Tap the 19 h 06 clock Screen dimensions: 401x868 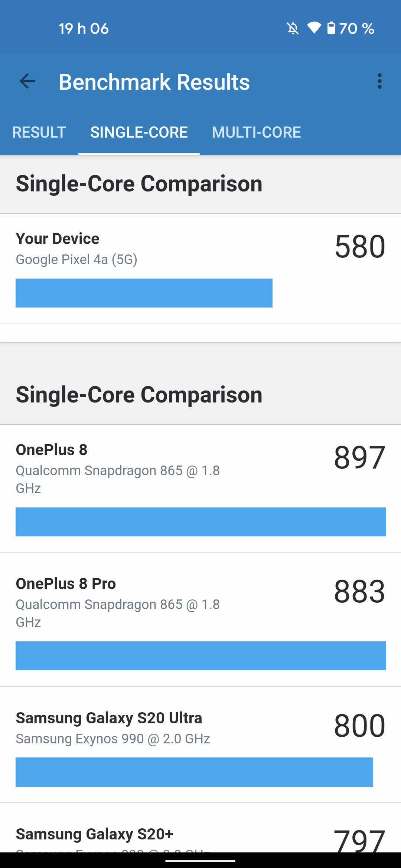pos(84,29)
